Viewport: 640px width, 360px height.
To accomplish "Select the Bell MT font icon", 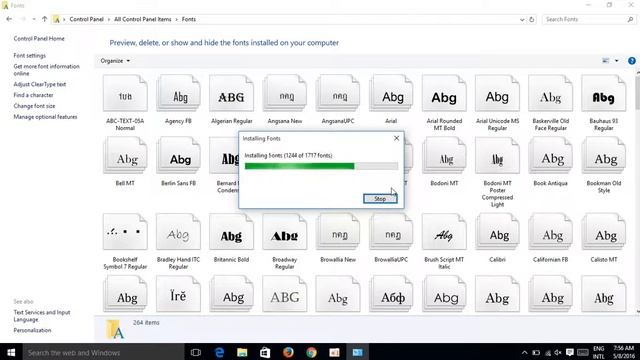I will [125, 156].
